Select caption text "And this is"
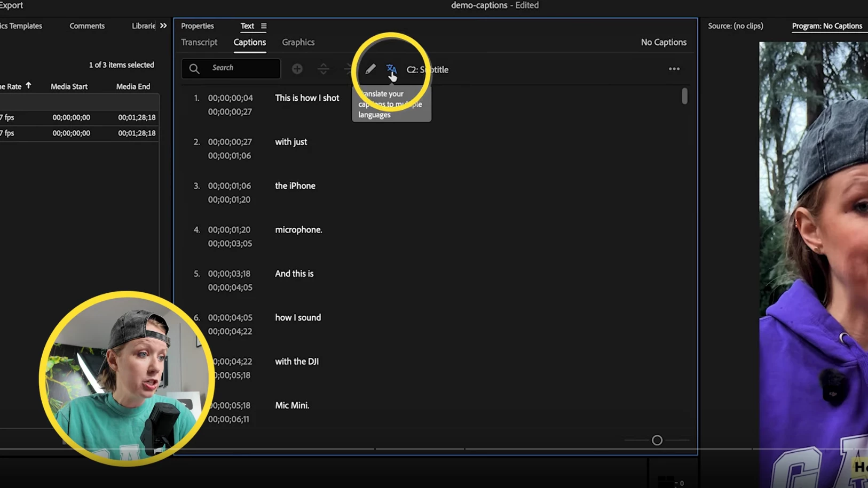Image resolution: width=868 pixels, height=488 pixels. (294, 273)
